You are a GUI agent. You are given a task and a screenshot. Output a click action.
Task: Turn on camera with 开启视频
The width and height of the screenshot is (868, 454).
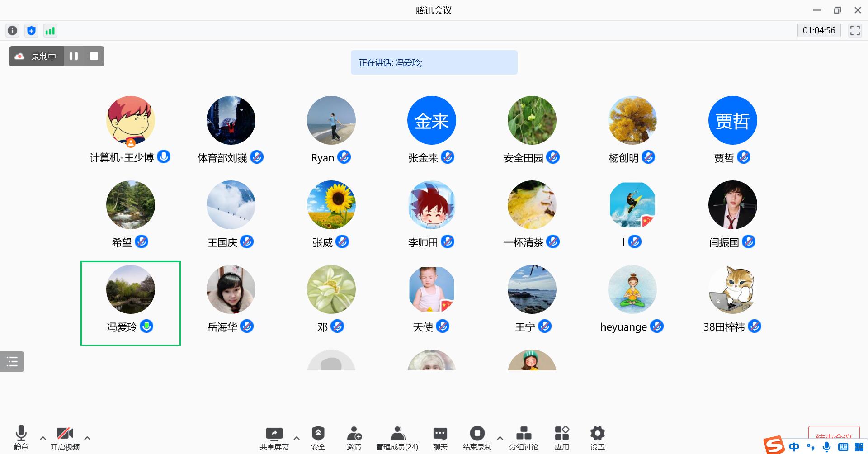click(65, 438)
